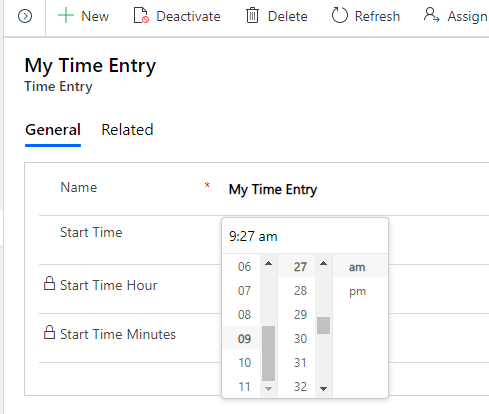The width and height of the screenshot is (489, 414).
Task: Click the lock icon beside Start Time Minutes
Action: [x=49, y=332]
